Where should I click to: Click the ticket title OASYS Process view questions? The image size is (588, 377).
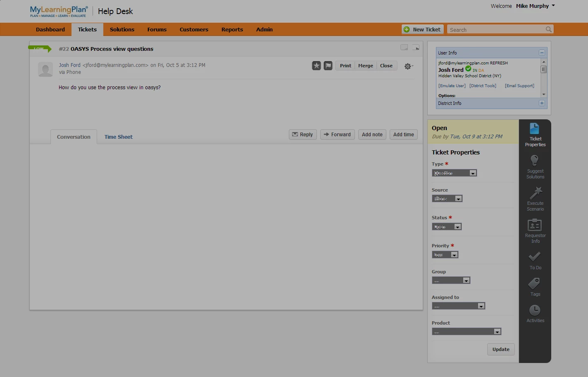click(112, 49)
